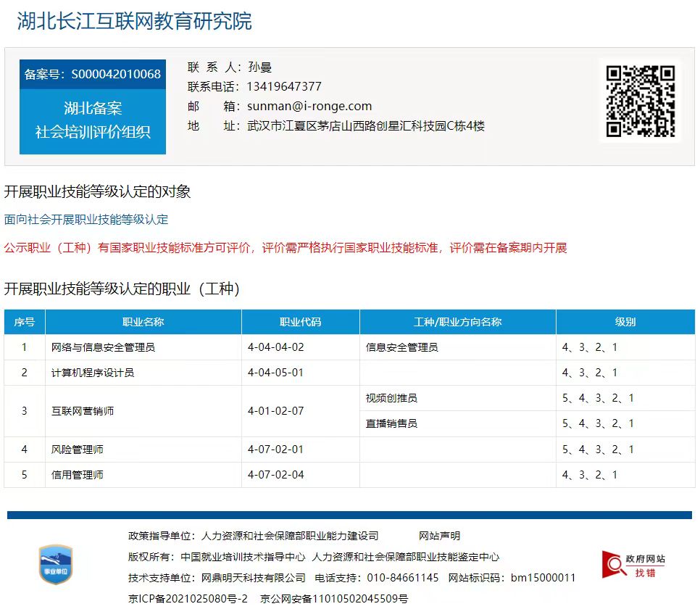
Task: Open the 网站声明 link
Action: pos(439,536)
